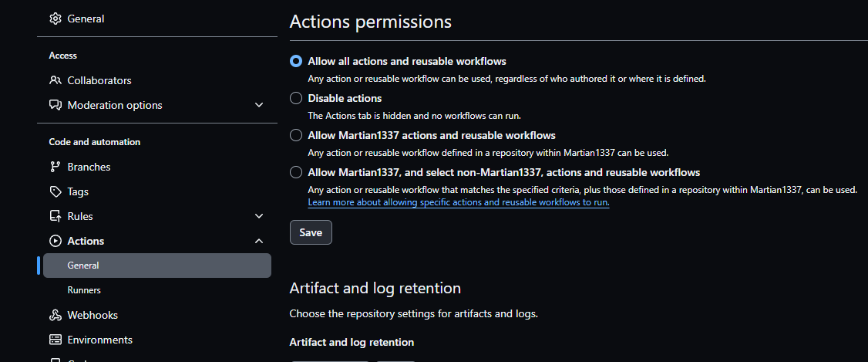The width and height of the screenshot is (868, 362).
Task: Select Allow all actions and reusable workflows
Action: click(x=296, y=61)
